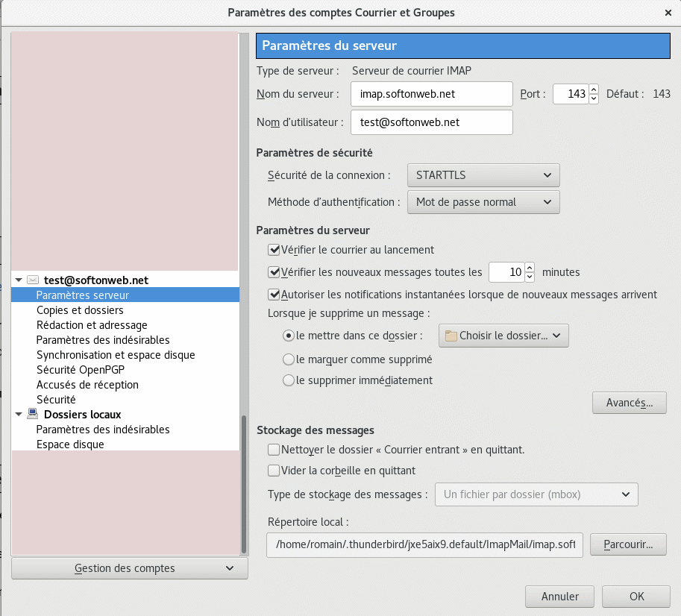Click the Dossiers locaux computer icon
Screen dimensions: 681x616
[33, 415]
